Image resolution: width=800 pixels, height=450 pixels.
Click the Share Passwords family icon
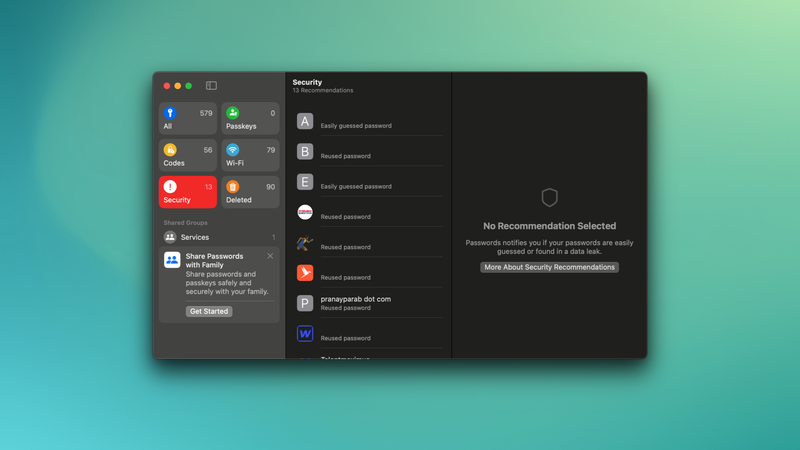click(x=172, y=260)
